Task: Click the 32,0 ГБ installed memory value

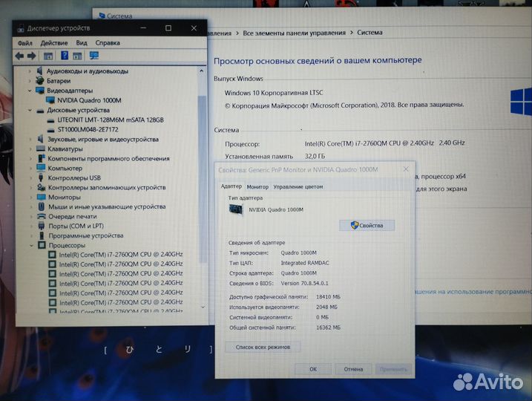Action: [315, 156]
